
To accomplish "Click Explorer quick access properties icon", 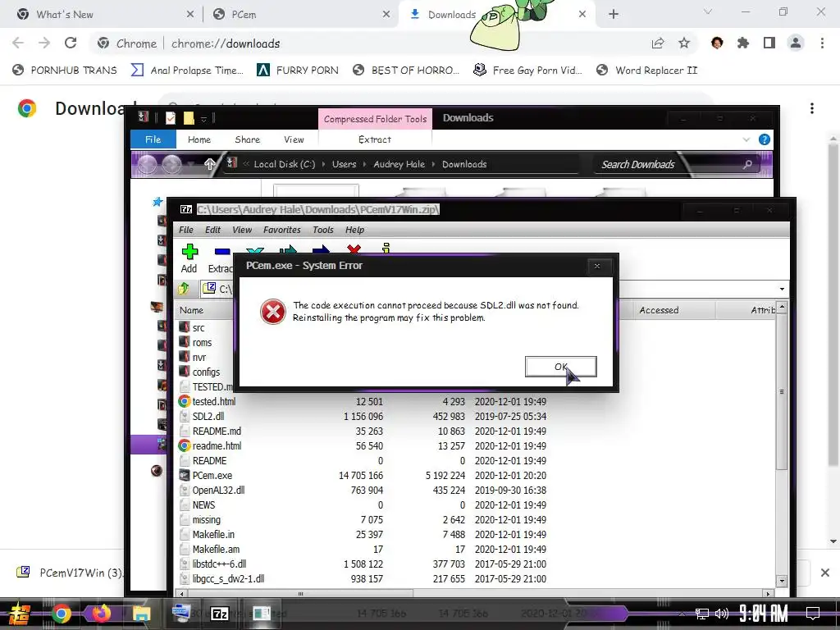I will (x=171, y=118).
